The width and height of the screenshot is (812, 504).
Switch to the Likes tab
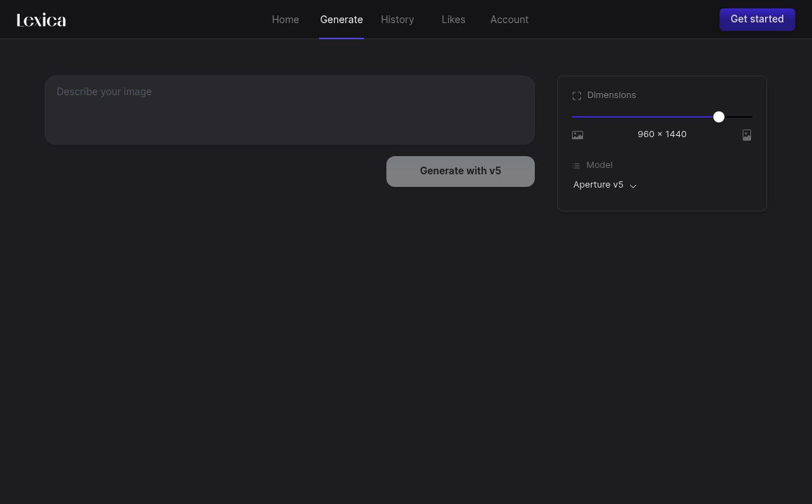[454, 20]
